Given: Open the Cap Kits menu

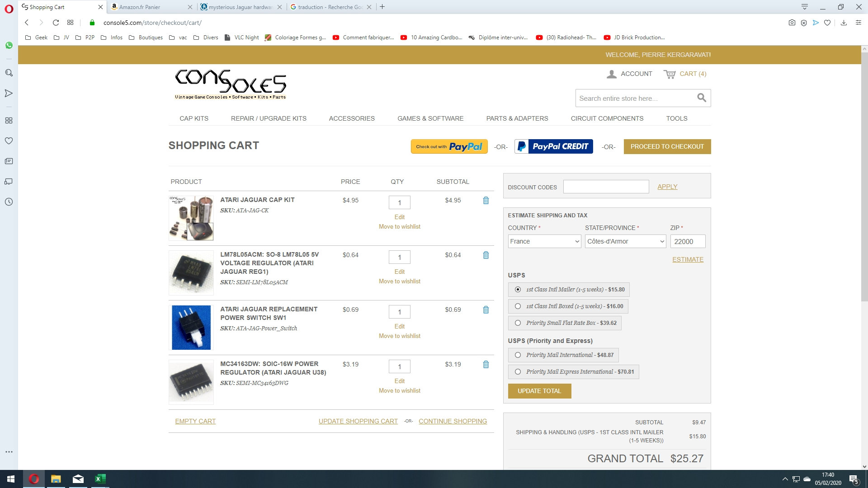Looking at the screenshot, I should click(193, 118).
